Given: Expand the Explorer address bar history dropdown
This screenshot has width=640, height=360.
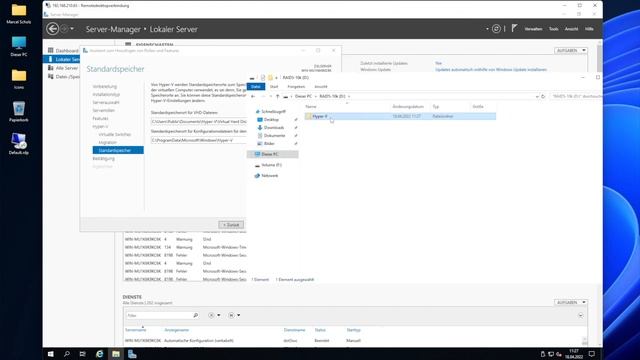Looking at the screenshot, I should click(x=537, y=97).
